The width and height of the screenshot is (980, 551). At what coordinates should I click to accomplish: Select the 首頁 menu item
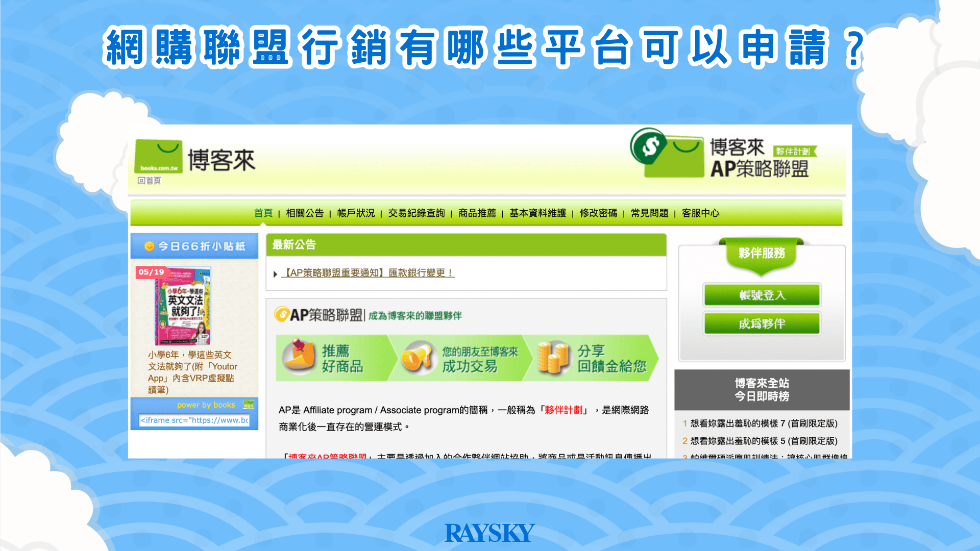click(263, 213)
